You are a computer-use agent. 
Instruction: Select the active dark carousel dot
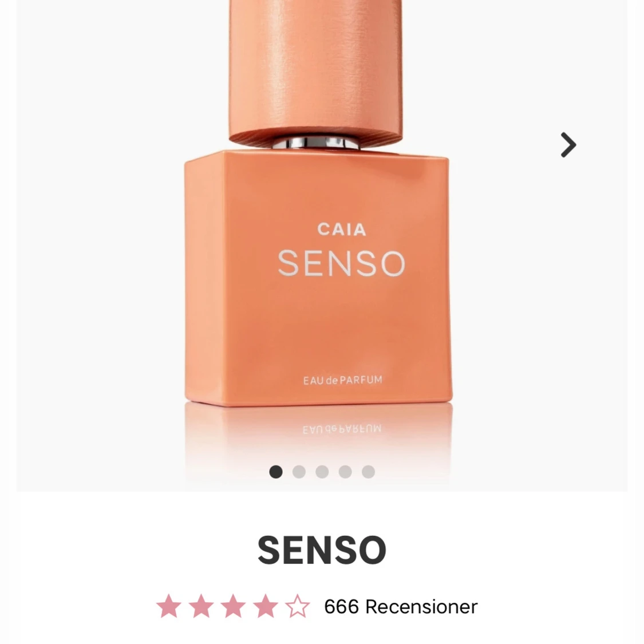[x=275, y=472]
